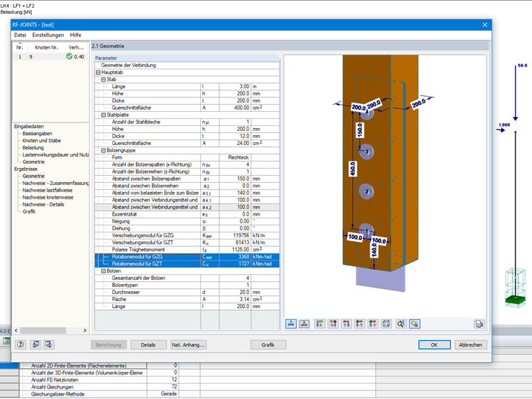Open Nachweise - Zusammenfassung
The image size is (532, 399).
click(55, 183)
